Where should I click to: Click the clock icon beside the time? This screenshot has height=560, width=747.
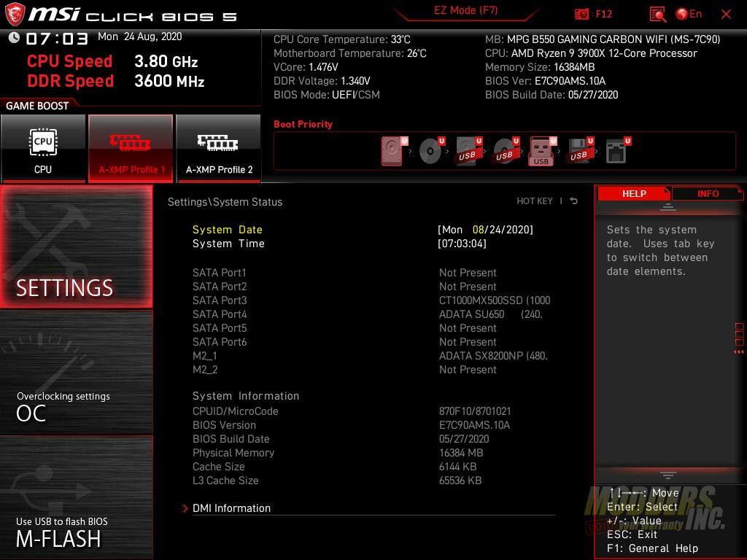[15, 37]
